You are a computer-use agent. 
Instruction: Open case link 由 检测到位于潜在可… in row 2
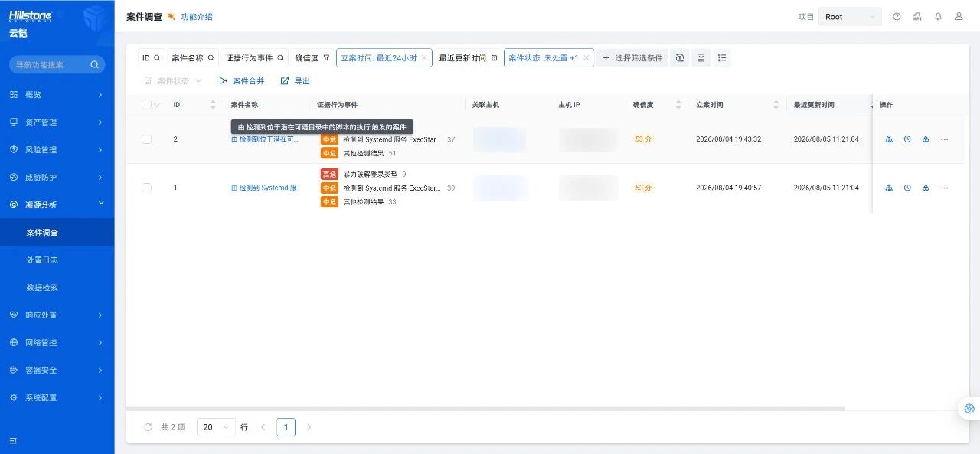click(265, 139)
